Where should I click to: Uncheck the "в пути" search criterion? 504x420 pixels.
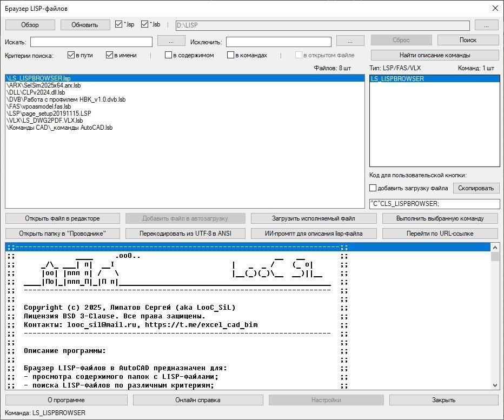[x=71, y=55]
